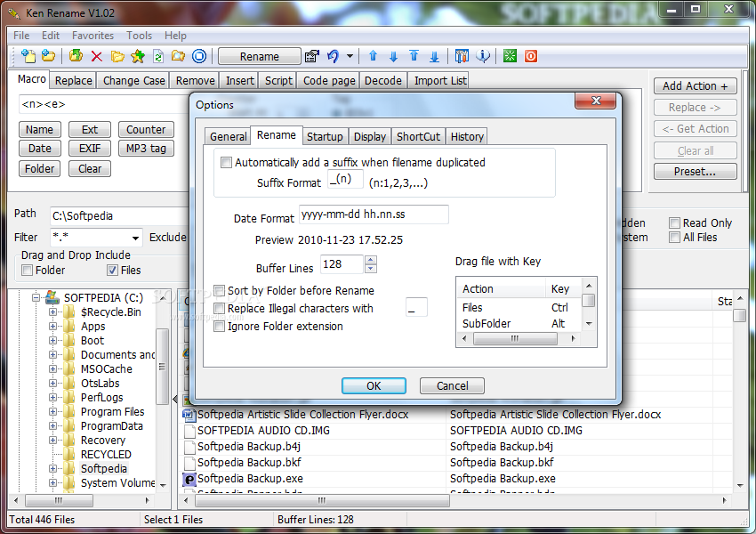The image size is (756, 534).
Task: Click the blue circle stop icon
Action: [199, 56]
